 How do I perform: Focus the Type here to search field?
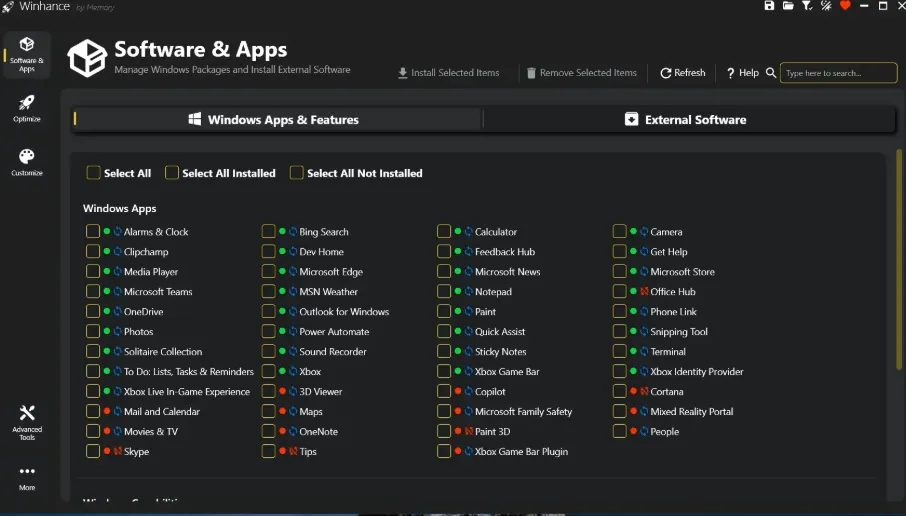pyautogui.click(x=838, y=73)
